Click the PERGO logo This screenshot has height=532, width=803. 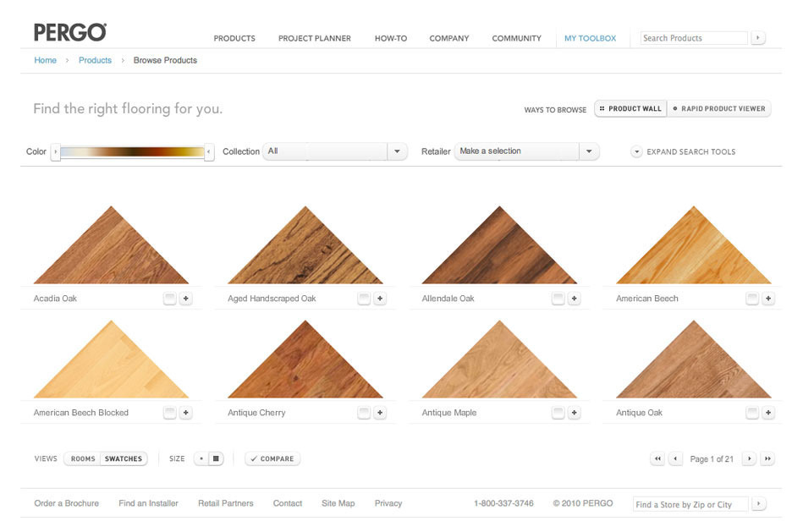(x=70, y=32)
